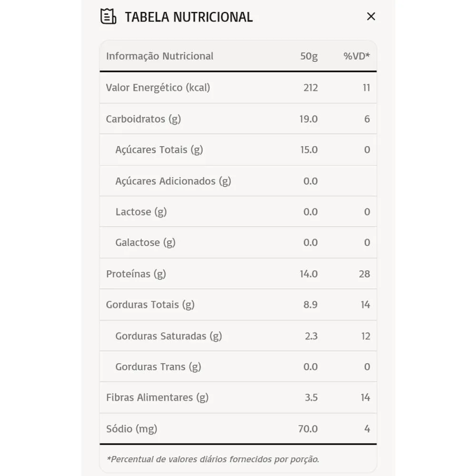
Task: Click the 212 kcal energy value
Action: 310,88
